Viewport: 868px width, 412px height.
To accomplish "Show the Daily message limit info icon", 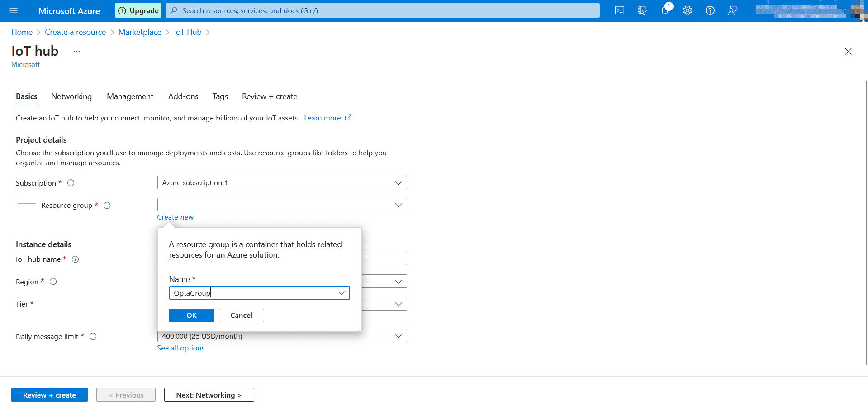I will point(93,336).
